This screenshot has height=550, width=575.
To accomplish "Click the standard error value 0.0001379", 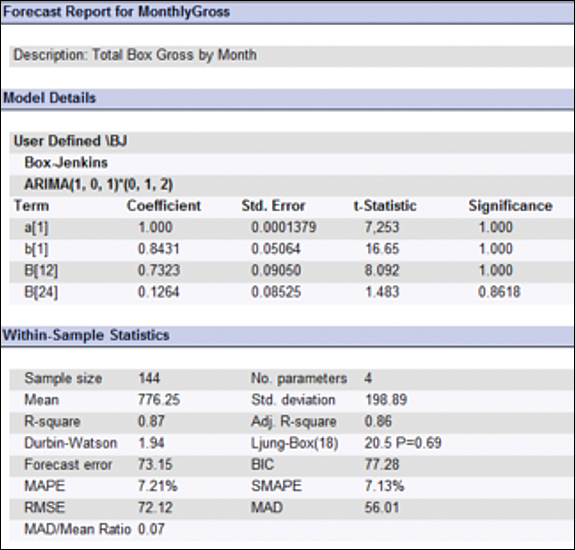I will (x=283, y=227).
